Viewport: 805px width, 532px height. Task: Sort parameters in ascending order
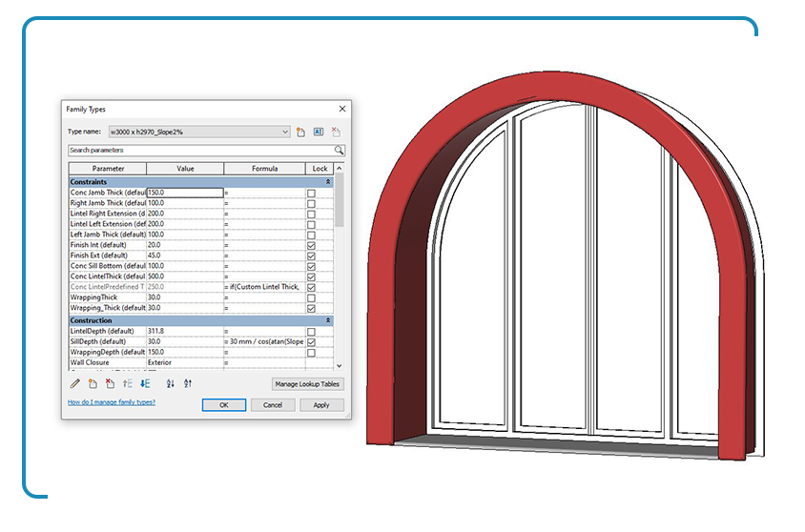(x=171, y=383)
